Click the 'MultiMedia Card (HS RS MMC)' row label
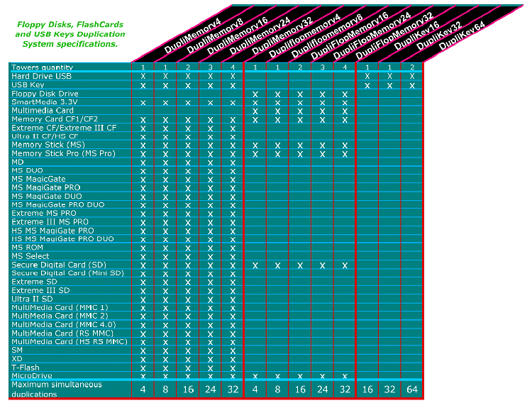The image size is (532, 408). point(70,342)
